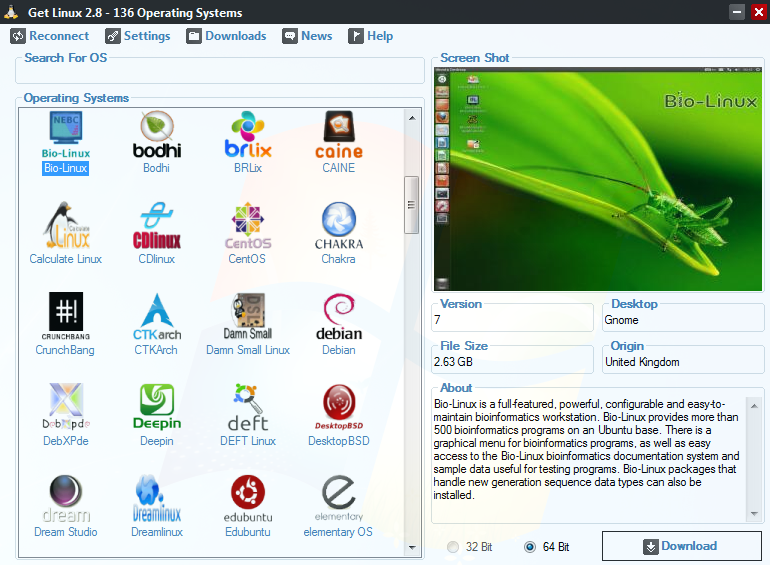Click the Get Linux penguin title bar icon
770x565 pixels.
tap(11, 12)
